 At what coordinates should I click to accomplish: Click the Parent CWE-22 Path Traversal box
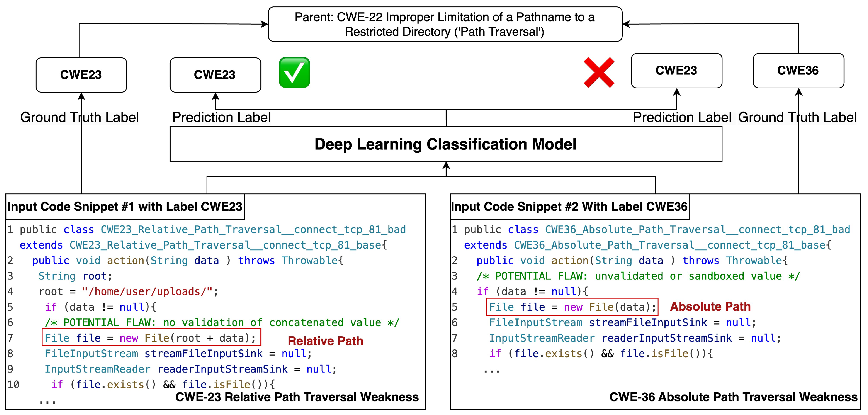pos(445,24)
